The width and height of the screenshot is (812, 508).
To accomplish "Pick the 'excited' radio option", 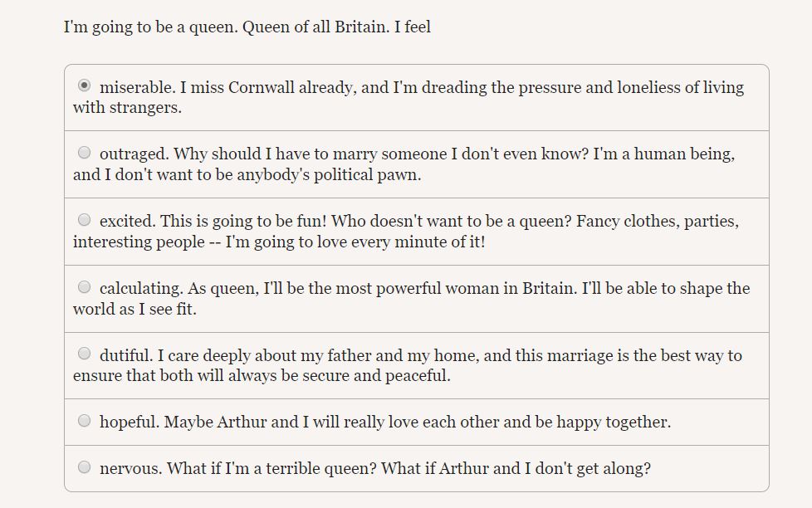I will (x=84, y=220).
